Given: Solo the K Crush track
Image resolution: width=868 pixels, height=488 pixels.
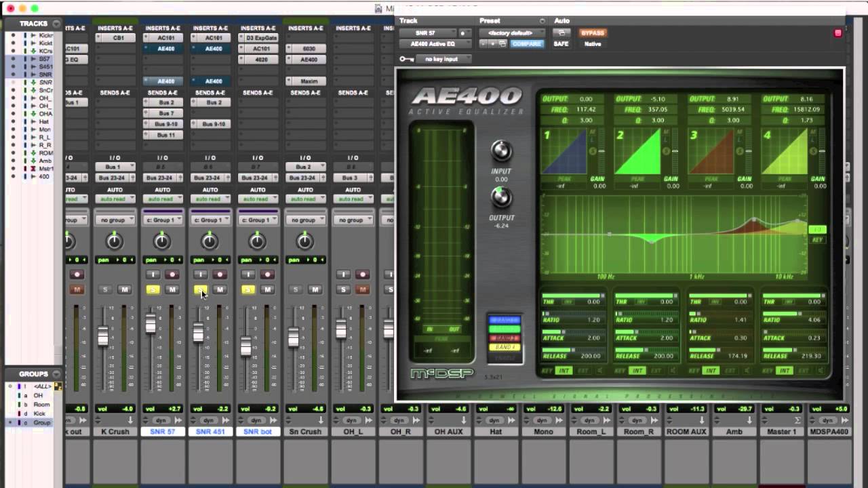Looking at the screenshot, I should click(105, 289).
